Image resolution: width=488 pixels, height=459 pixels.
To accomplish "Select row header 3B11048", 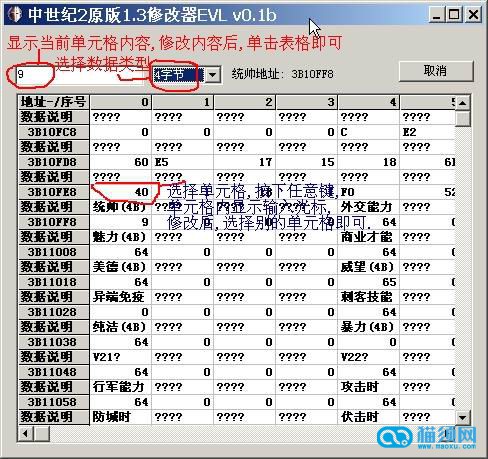I will click(x=54, y=372).
